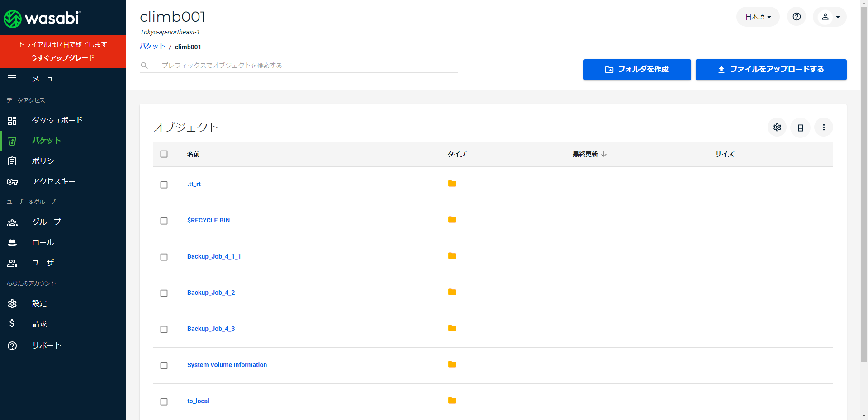Click the フォルダを作成 button

coord(637,70)
